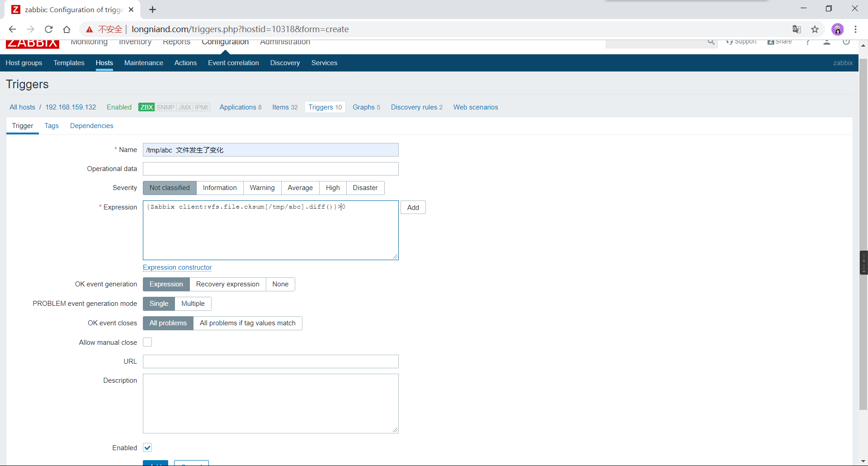868x466 pixels.
Task: Open Chrome three-dot menu
Action: coord(856,29)
